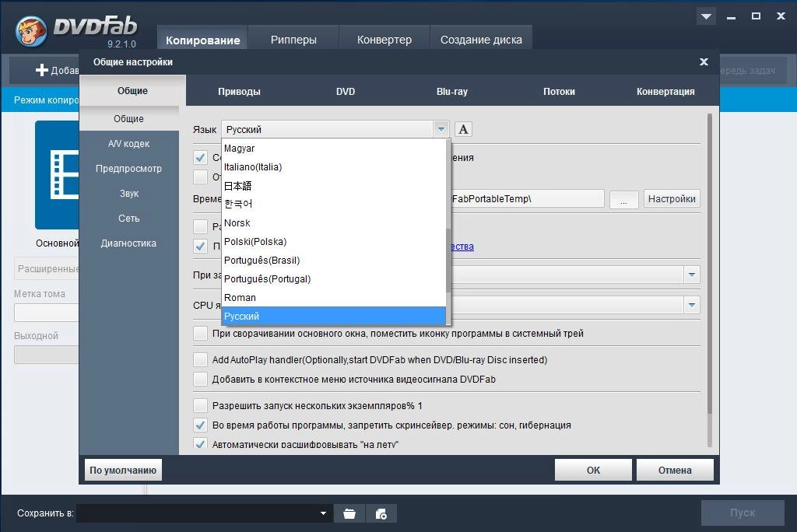Enable Добавить в контекстное меню checkbox

(200, 379)
